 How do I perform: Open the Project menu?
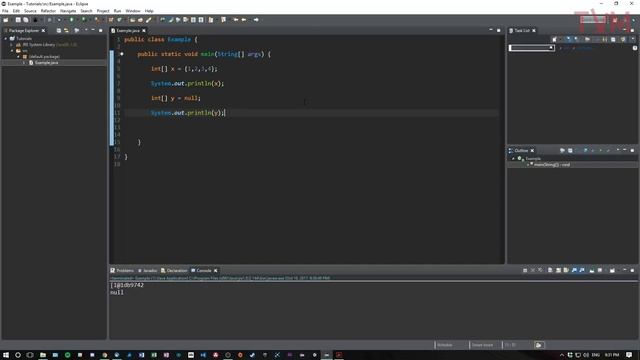(x=103, y=11)
